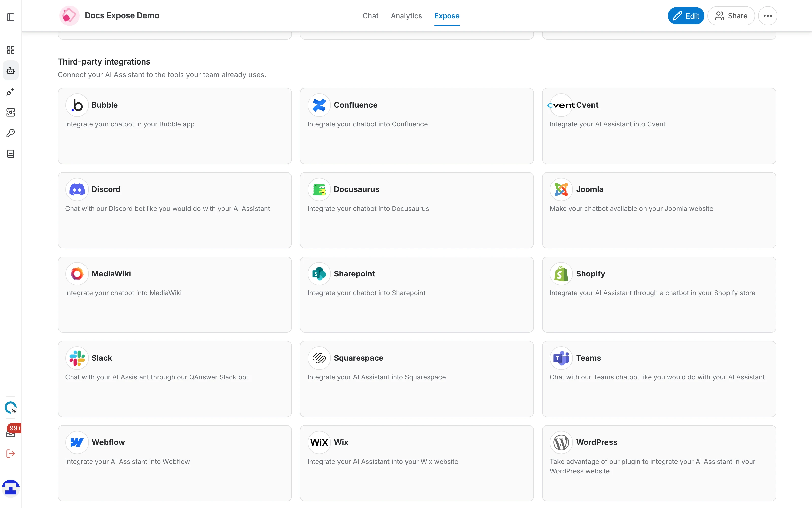812x508 pixels.
Task: Click the Teams logo icon
Action: (561, 358)
